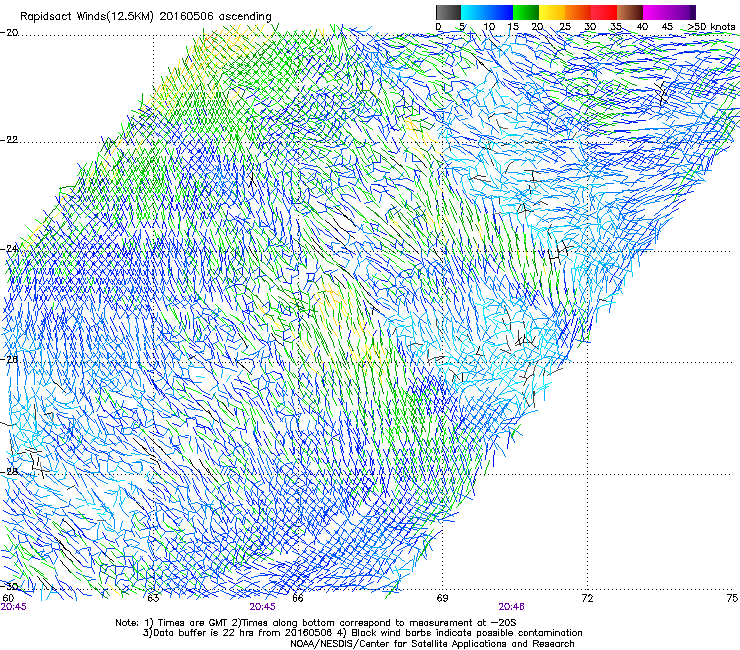Screen dimensions: 740x650
Task: Select the '-22' latitude axis label
Action: (9, 140)
